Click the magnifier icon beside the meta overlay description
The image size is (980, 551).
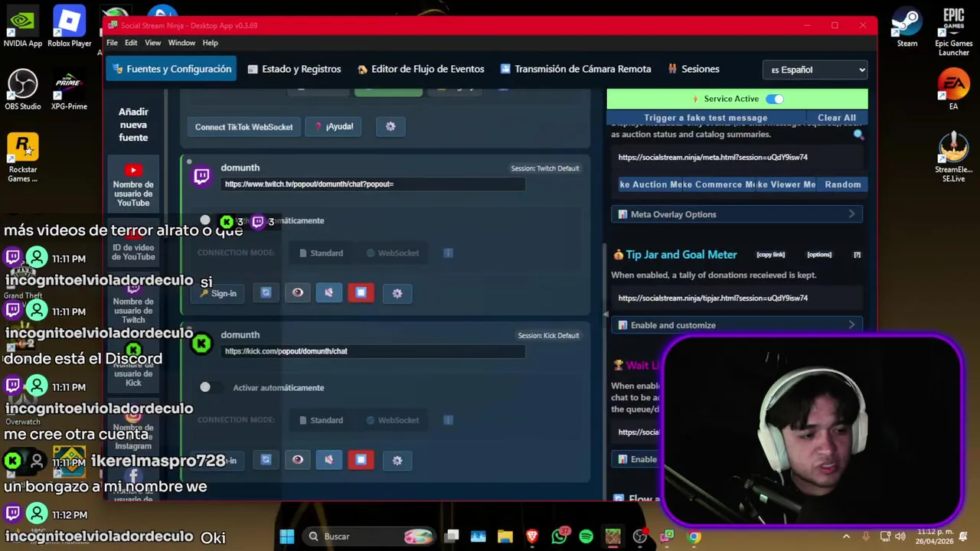[x=858, y=135]
